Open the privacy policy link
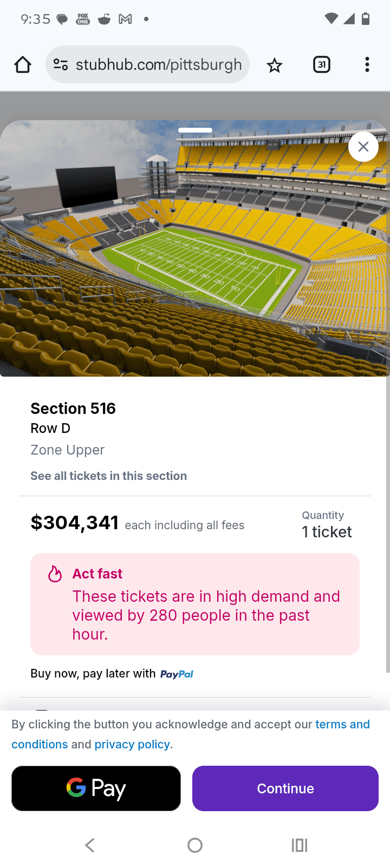This screenshot has width=390, height=868. click(x=133, y=745)
